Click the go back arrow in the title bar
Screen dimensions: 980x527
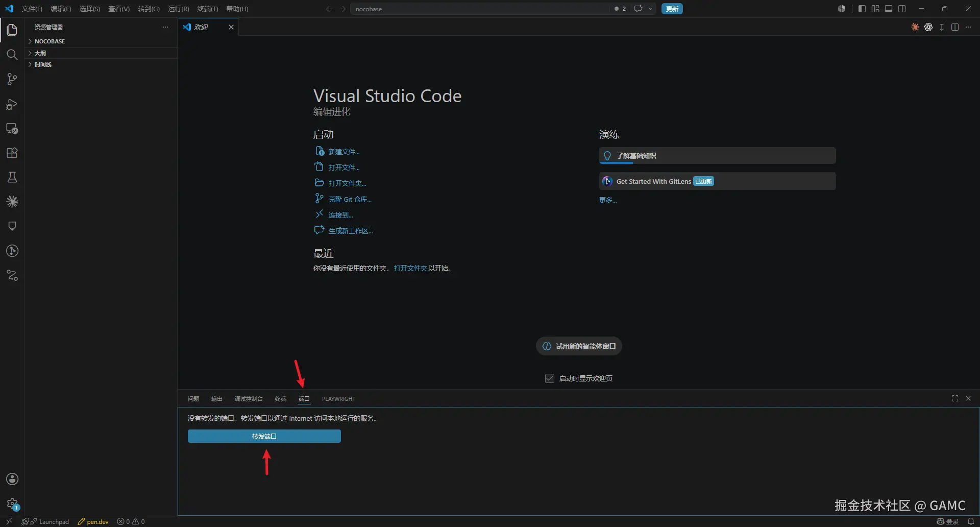click(329, 9)
